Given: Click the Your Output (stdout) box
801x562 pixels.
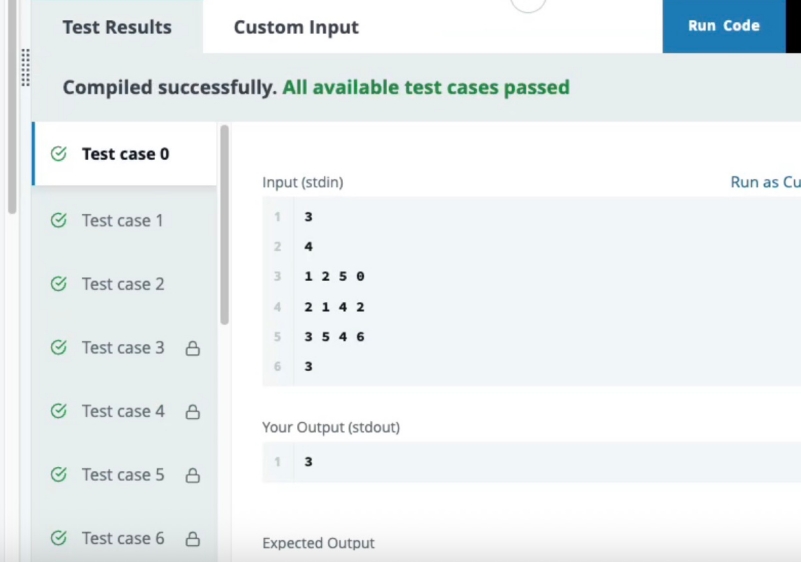Looking at the screenshot, I should point(531,462).
